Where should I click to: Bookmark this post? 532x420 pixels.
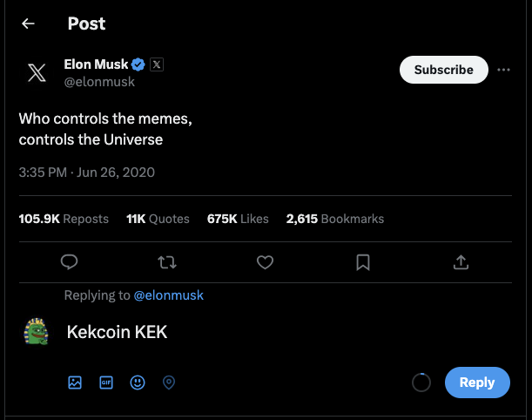(363, 261)
